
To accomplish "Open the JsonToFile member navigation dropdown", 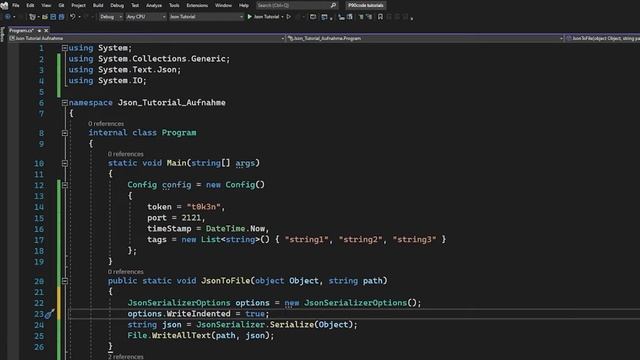I will [x=602, y=38].
